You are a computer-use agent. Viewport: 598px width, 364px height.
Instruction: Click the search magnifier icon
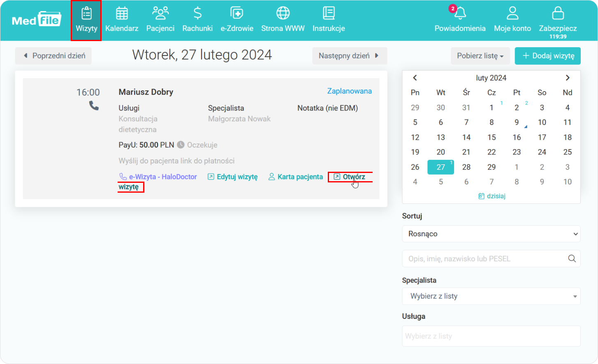572,259
